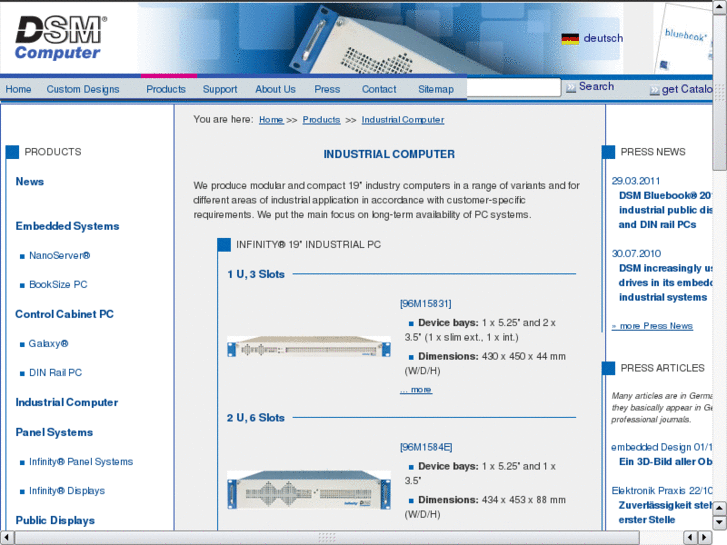Open Industrial Computer sidebar category
This screenshot has width=727, height=545.
(67, 402)
